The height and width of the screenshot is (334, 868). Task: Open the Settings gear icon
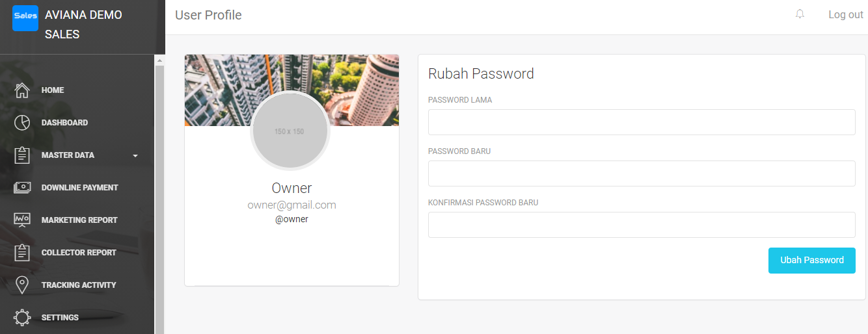pos(22,318)
